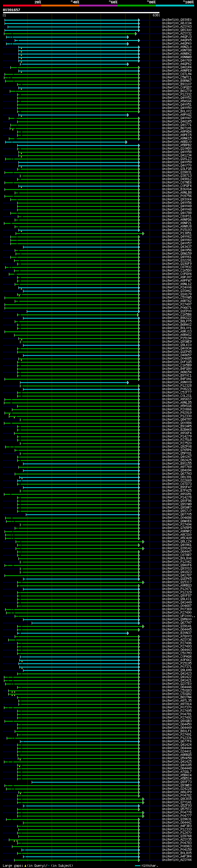Click the purple ~60% identity color segment
The width and height of the screenshot is (197, 868).
pos(98,6)
